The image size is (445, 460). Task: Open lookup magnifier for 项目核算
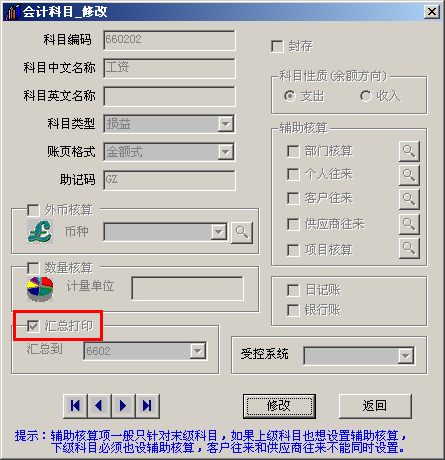click(x=409, y=248)
